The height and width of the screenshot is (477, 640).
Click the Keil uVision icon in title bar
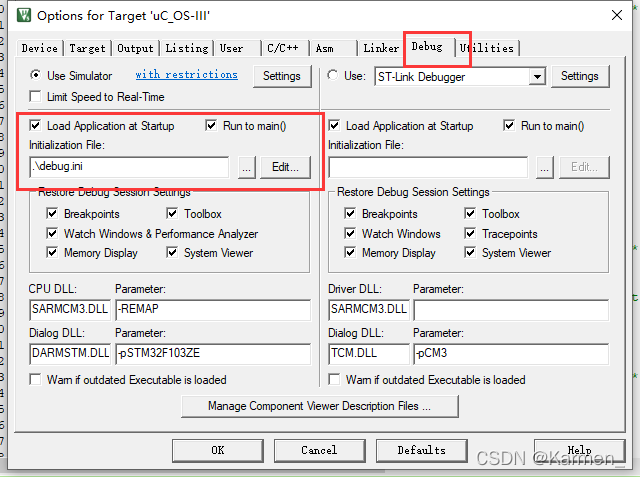click(24, 15)
